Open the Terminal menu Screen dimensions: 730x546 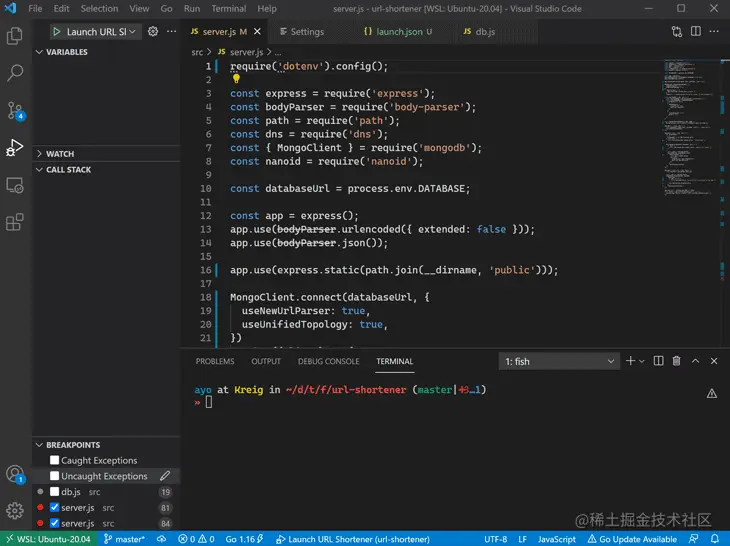coord(229,8)
